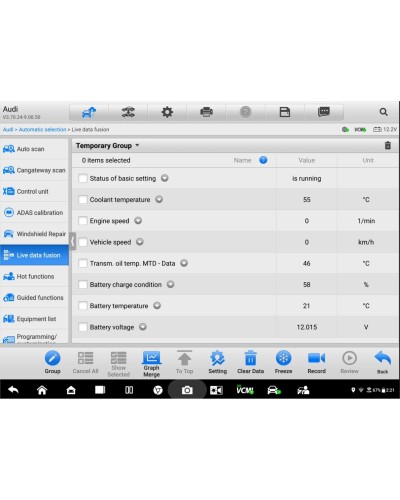Check the Coolant temperature checkbox
This screenshot has width=400, height=500.
(x=83, y=200)
